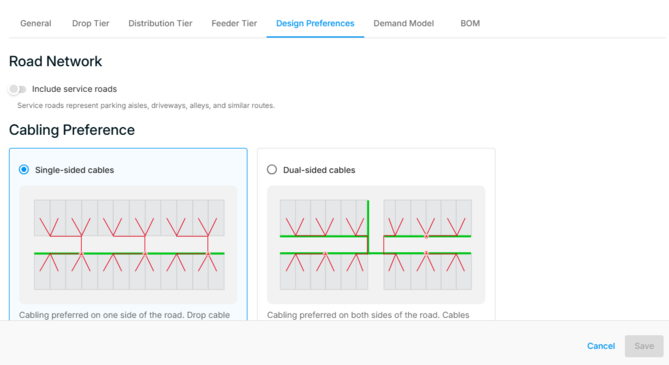Screen dimensions: 669x365
Task: Toggle Include service roads switch
Action: pyautogui.click(x=17, y=89)
